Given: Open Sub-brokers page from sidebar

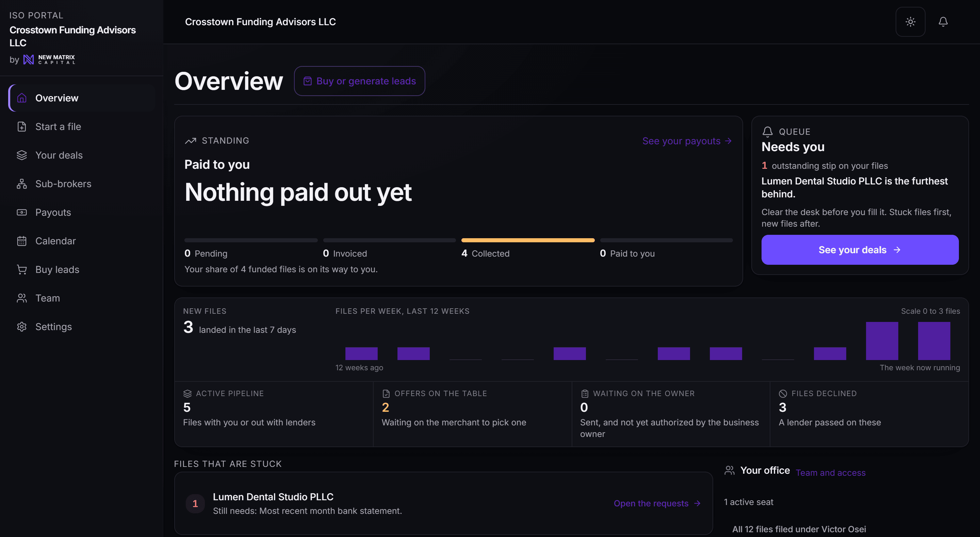Looking at the screenshot, I should click(x=82, y=183).
